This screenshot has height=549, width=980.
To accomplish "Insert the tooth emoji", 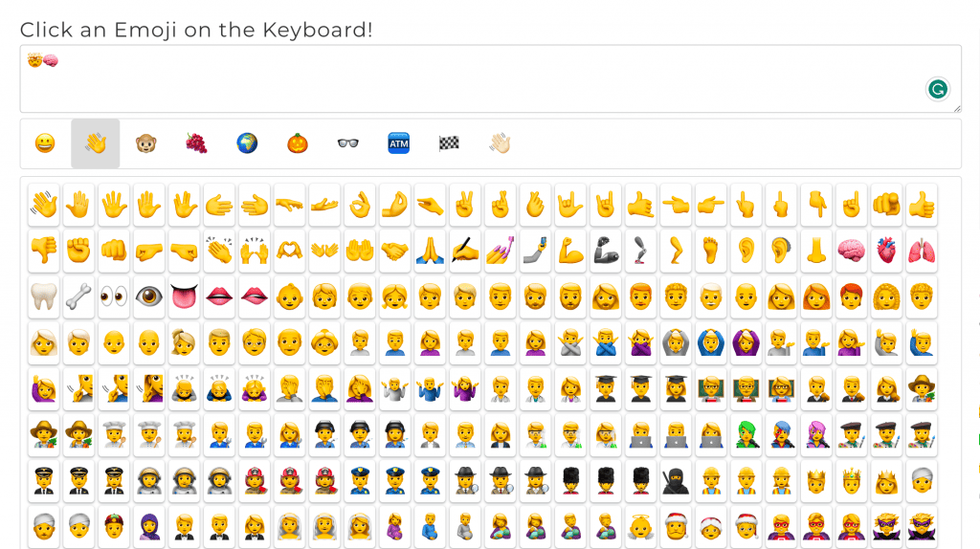I will pyautogui.click(x=44, y=297).
